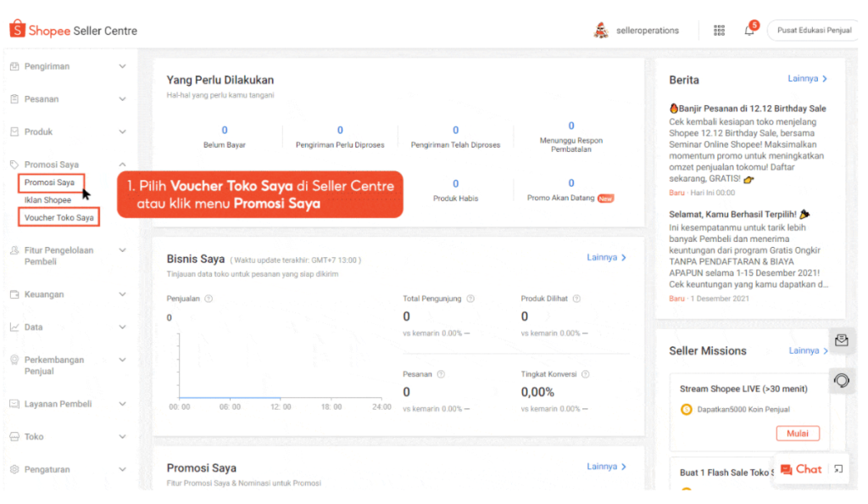868x504 pixels.
Task: Click the Pesanan sidebar icon
Action: click(x=14, y=98)
